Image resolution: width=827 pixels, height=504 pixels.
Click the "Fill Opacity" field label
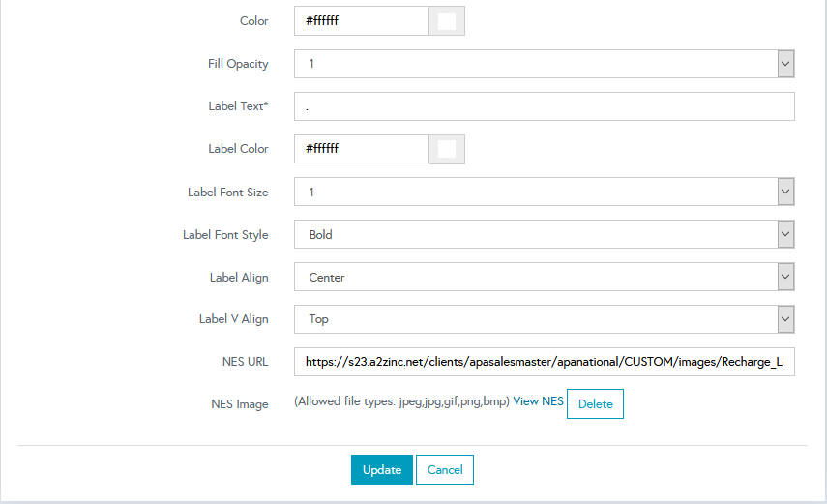click(x=238, y=64)
